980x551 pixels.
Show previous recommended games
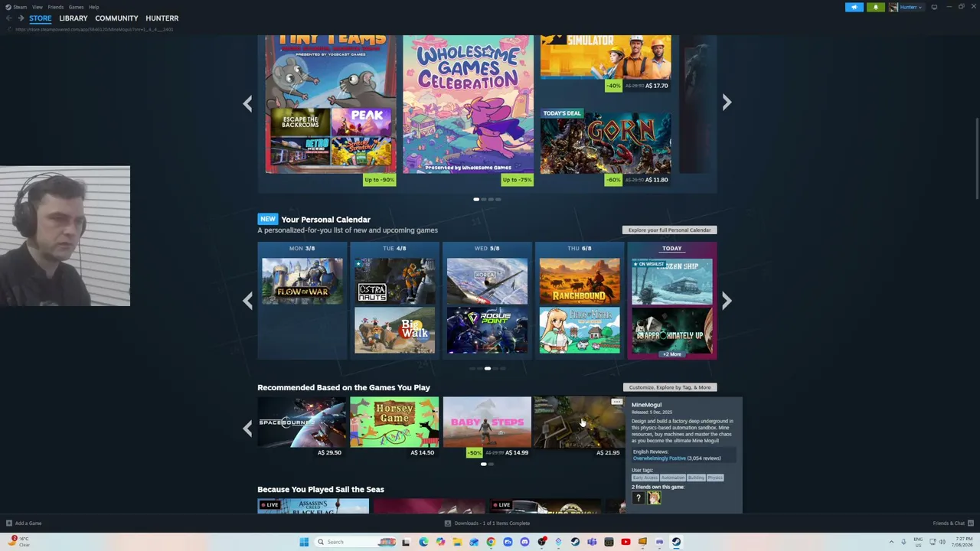(x=247, y=428)
